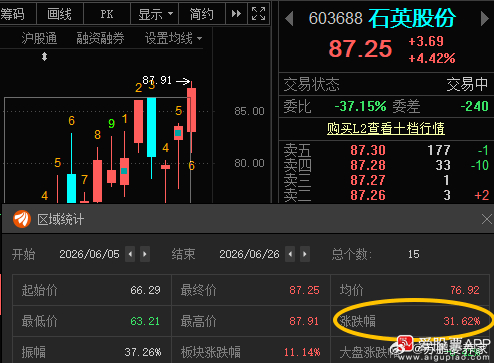Screen dimensions: 494x363
Task: Go to next stock arrow
Action: 485,19
